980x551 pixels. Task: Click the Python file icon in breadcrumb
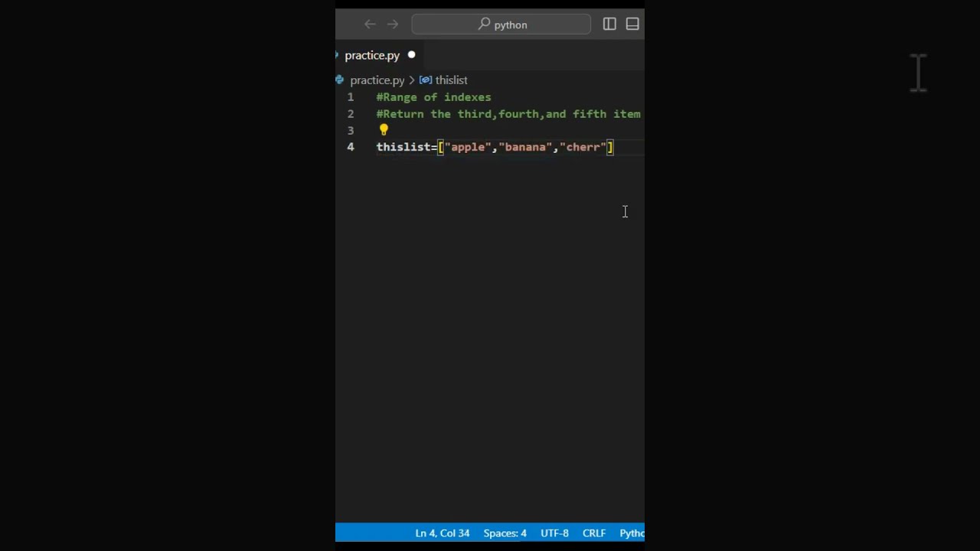pyautogui.click(x=340, y=80)
